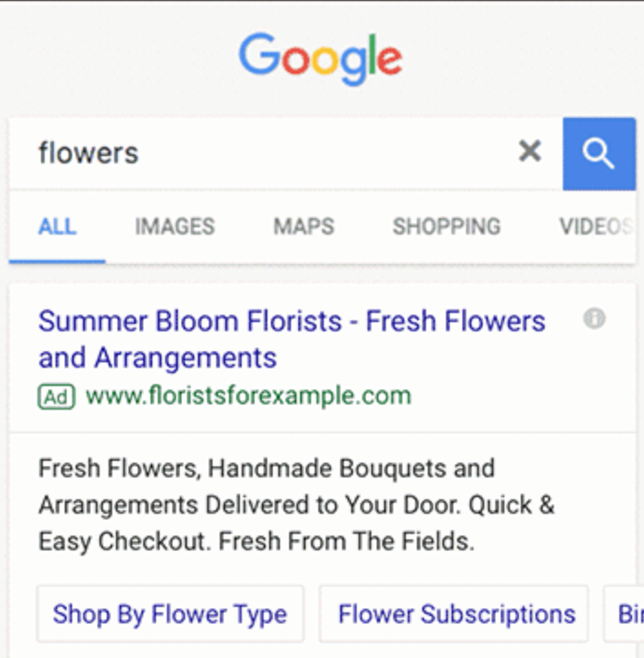Clear the search query with the X icon
The width and height of the screenshot is (644, 658).
click(x=530, y=151)
